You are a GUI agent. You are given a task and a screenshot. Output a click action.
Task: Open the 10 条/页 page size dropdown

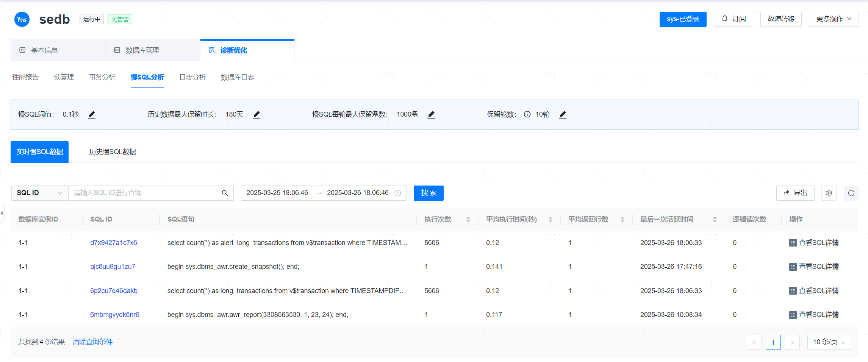coord(829,342)
